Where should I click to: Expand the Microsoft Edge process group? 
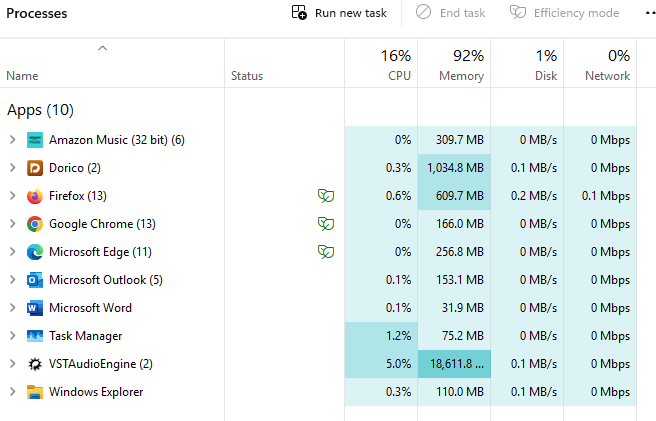(x=13, y=252)
